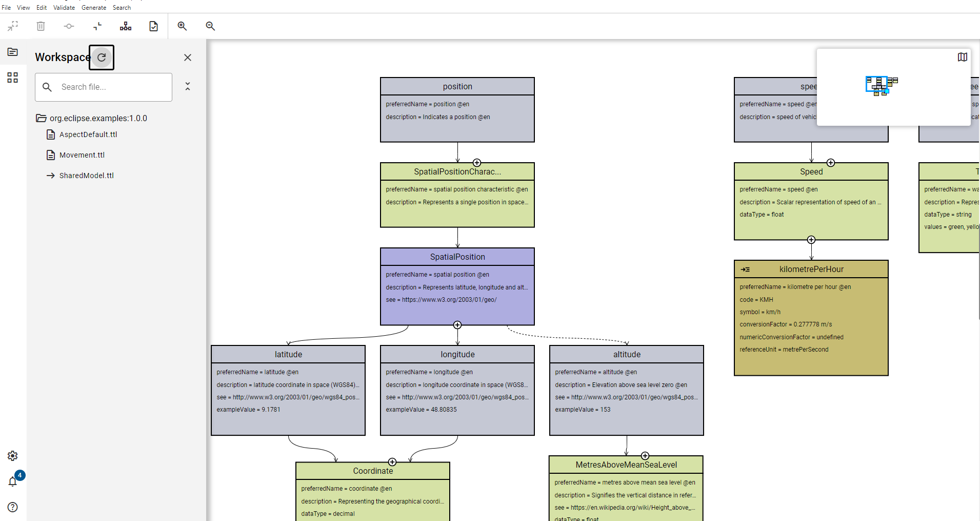Viewport: 980px width, 521px height.
Task: Run validation via the document-check icon
Action: coord(153,26)
